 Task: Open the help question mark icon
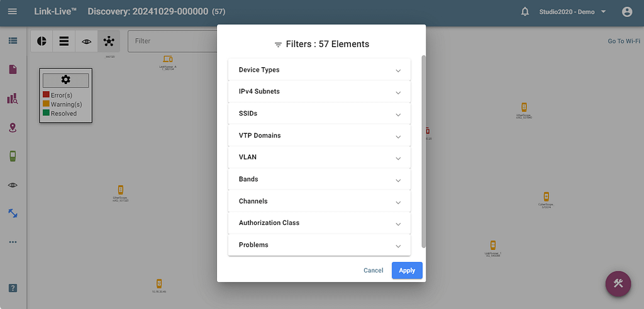tap(13, 288)
